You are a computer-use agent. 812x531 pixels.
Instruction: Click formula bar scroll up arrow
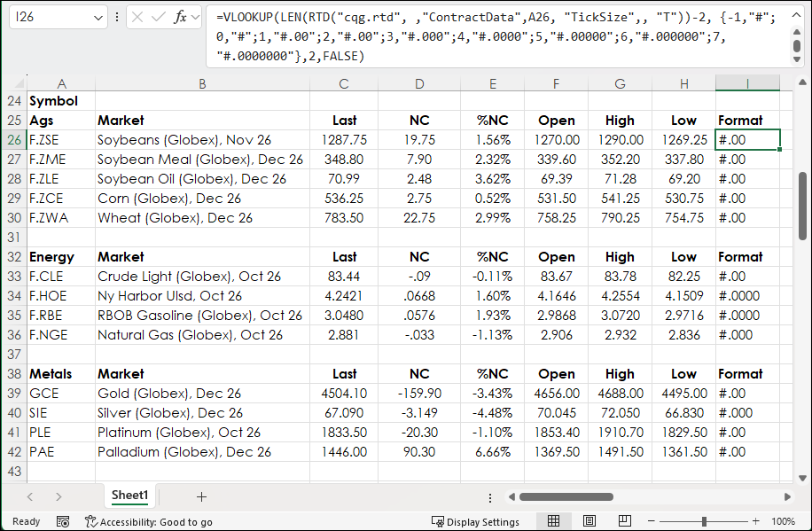797,32
